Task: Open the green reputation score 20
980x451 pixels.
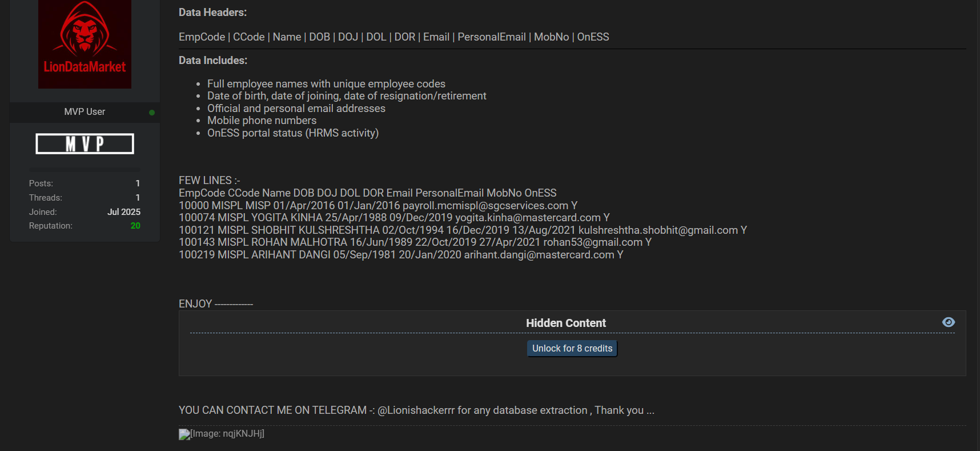Action: (x=135, y=226)
